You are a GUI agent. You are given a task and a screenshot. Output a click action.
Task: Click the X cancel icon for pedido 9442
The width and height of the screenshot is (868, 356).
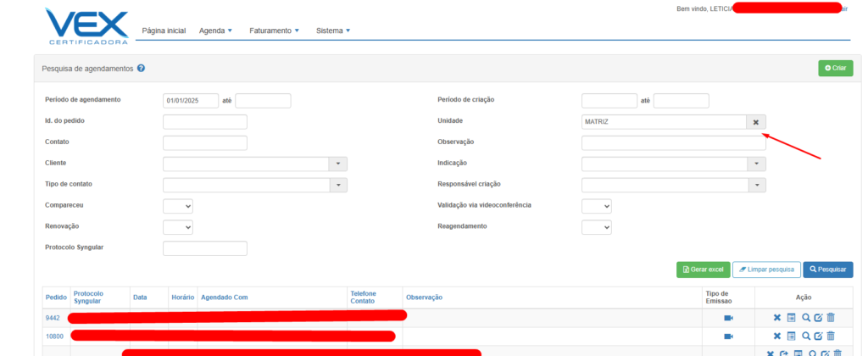point(776,318)
